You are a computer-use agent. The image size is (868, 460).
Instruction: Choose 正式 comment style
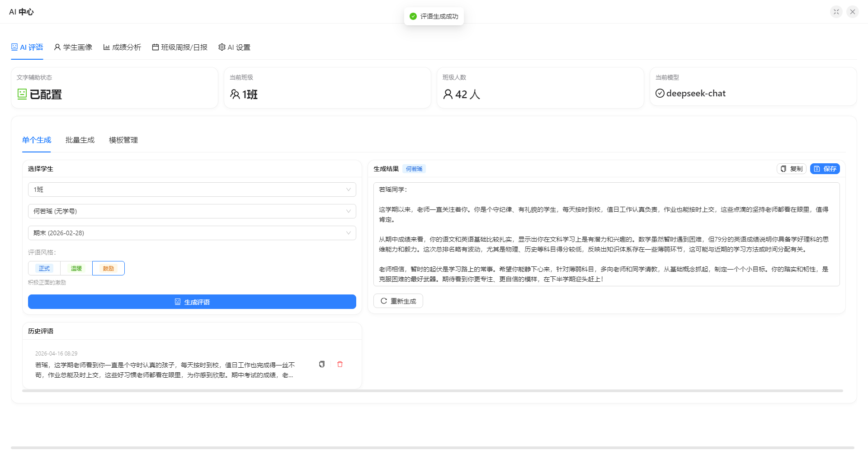coord(44,268)
